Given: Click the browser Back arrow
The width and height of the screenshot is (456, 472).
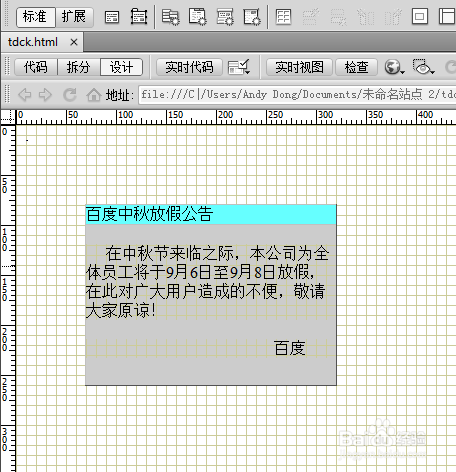Looking at the screenshot, I should click(x=25, y=95).
